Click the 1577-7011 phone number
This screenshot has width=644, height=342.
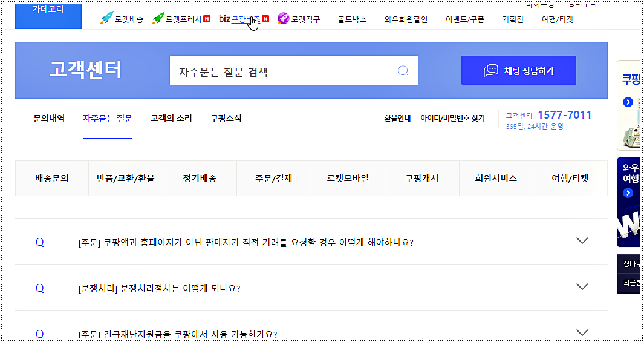click(x=565, y=115)
